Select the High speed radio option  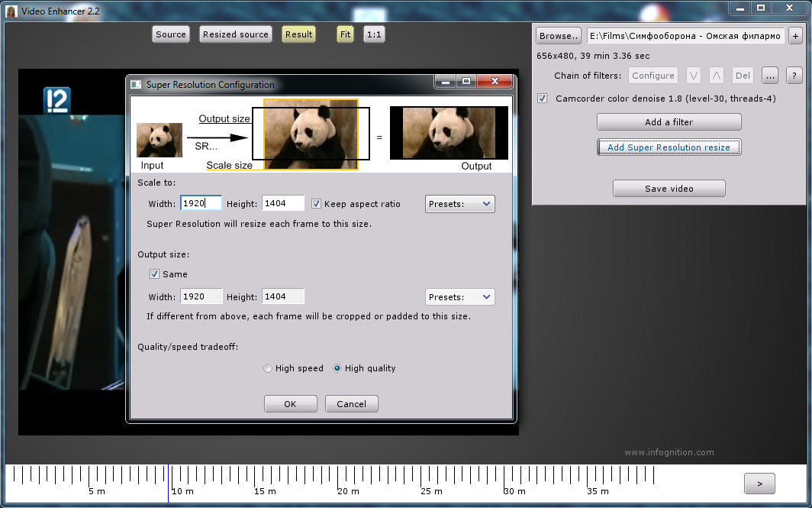tap(268, 368)
